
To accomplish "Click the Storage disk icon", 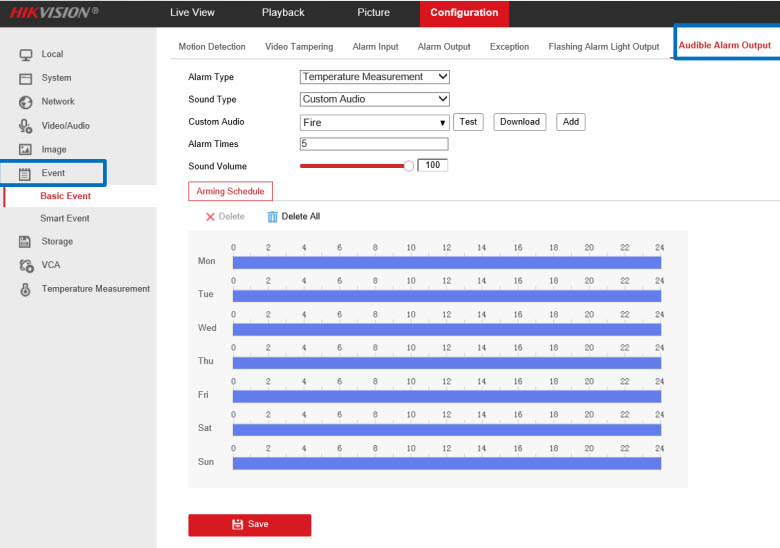I will pyautogui.click(x=26, y=241).
